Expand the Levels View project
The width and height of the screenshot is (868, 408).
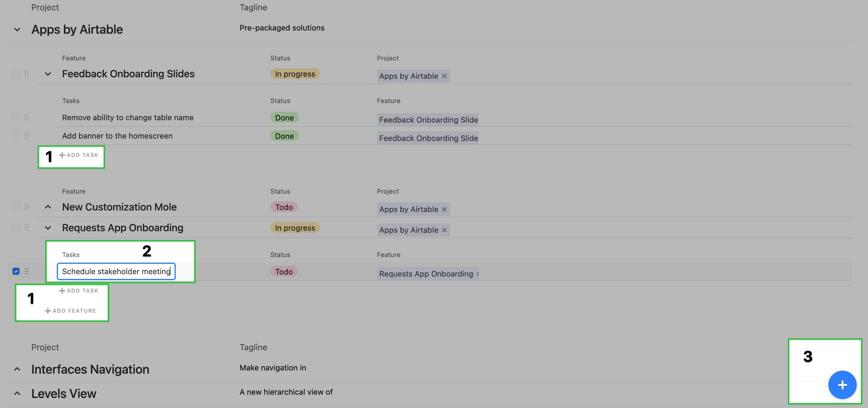pyautogui.click(x=17, y=393)
